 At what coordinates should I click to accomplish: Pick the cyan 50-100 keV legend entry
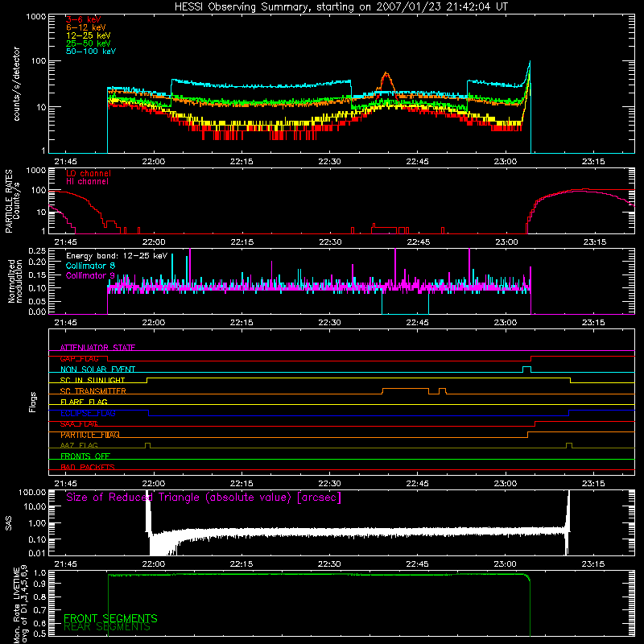(x=91, y=52)
